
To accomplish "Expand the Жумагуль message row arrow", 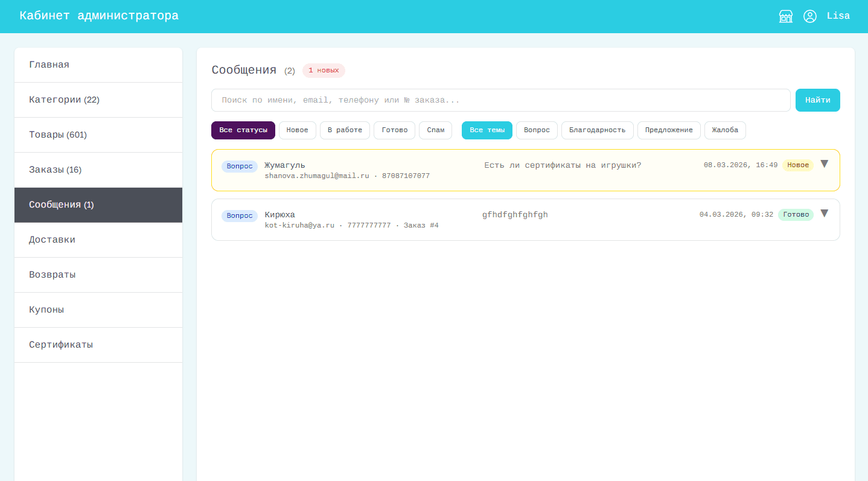I will click(x=824, y=164).
